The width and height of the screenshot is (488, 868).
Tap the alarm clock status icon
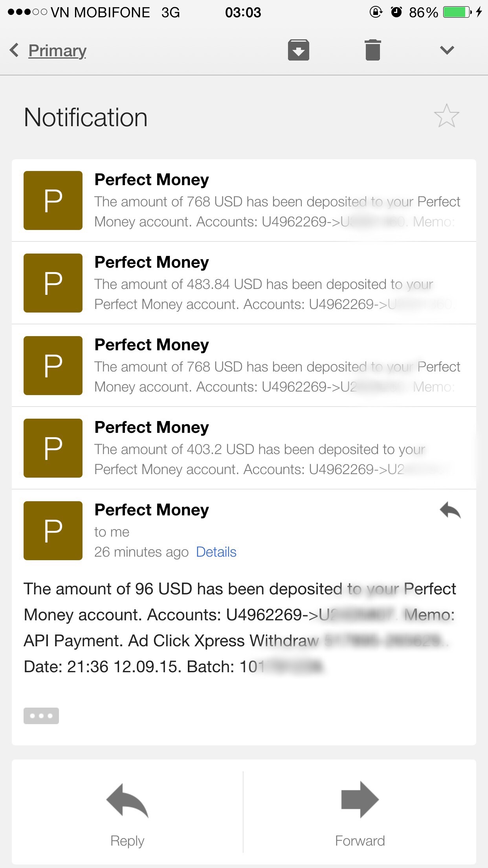[396, 12]
